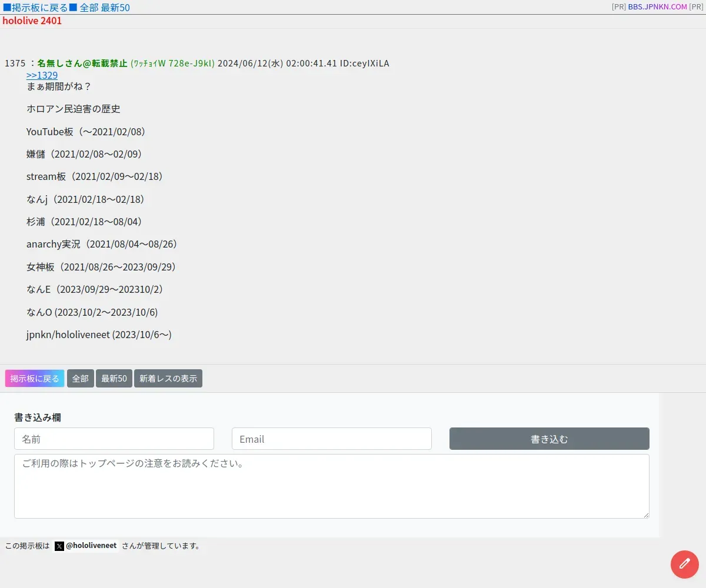Submit post with the 書き込む button
This screenshot has width=706, height=588.
pos(550,439)
